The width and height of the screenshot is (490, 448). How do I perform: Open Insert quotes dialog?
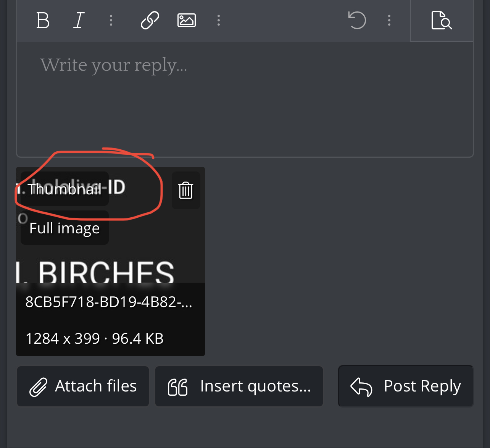click(239, 386)
